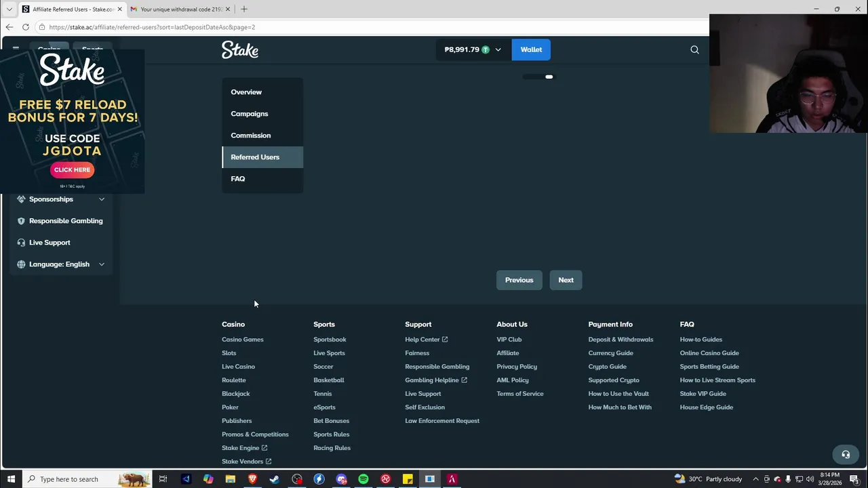
Task: Show hidden system tray icons
Action: (755, 479)
